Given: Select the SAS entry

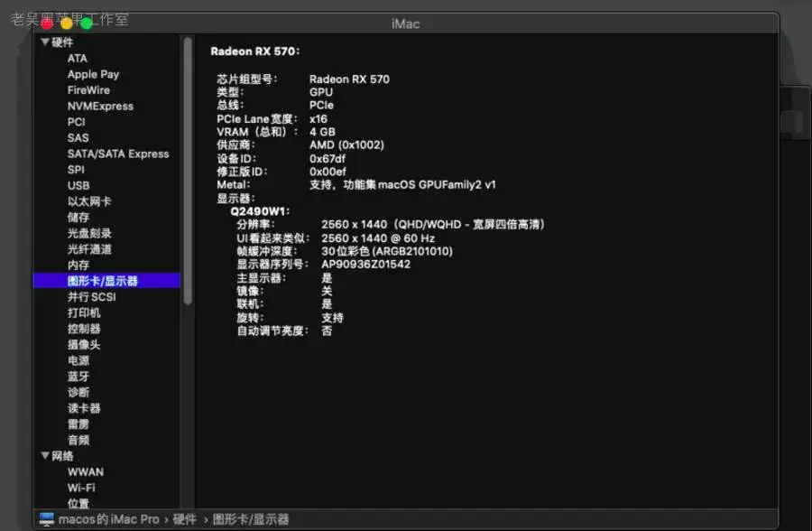Looking at the screenshot, I should [78, 138].
